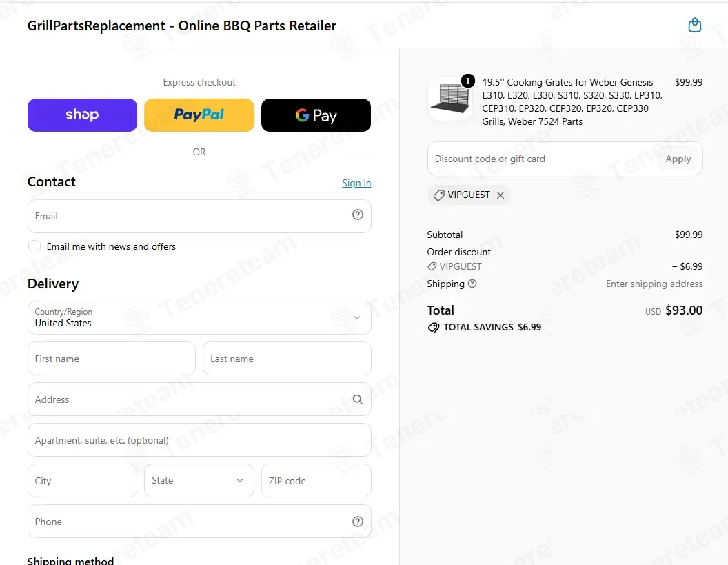Click the Contact section heading
728x565 pixels.
(52, 181)
